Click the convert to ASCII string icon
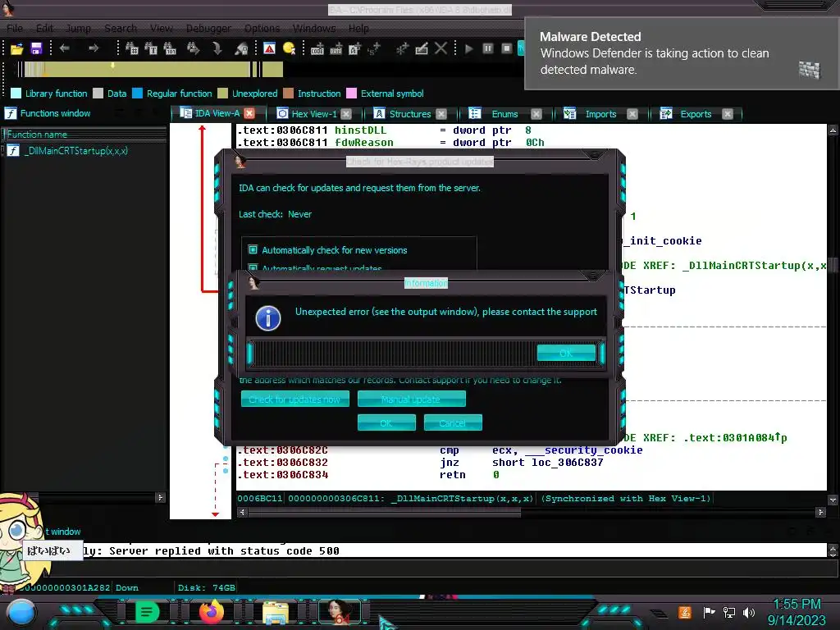Screen dimensions: 840x630 click(354, 48)
